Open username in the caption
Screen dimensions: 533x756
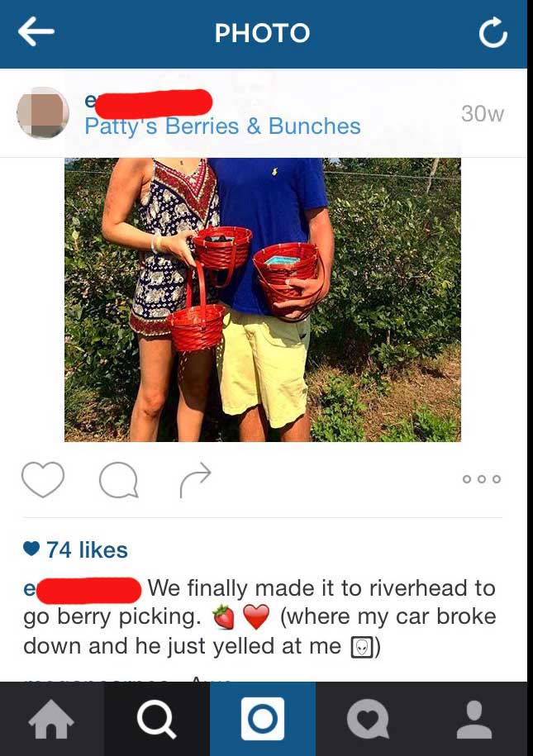83,590
